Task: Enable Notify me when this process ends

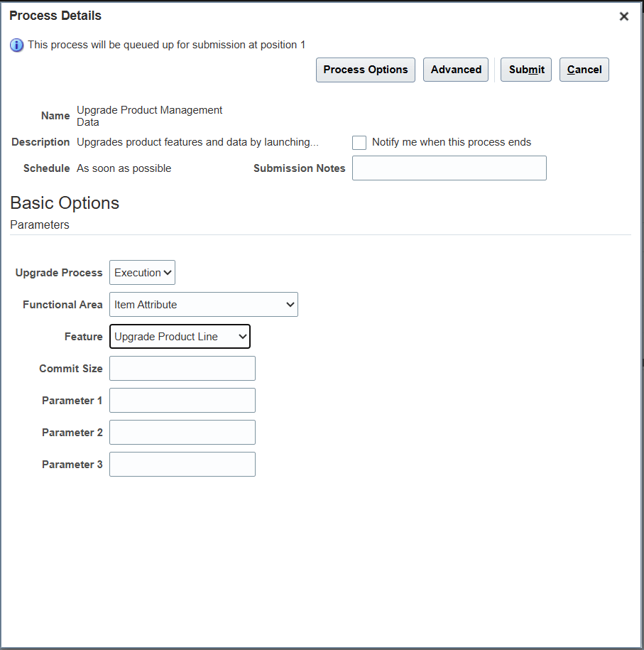Action: click(359, 142)
